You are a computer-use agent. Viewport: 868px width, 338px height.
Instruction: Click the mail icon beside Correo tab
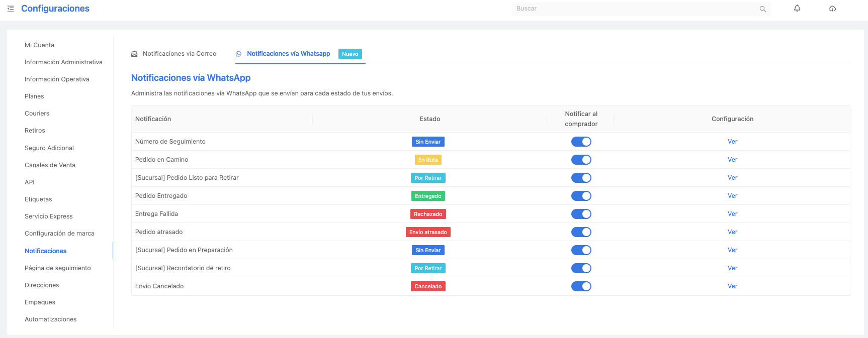[134, 54]
